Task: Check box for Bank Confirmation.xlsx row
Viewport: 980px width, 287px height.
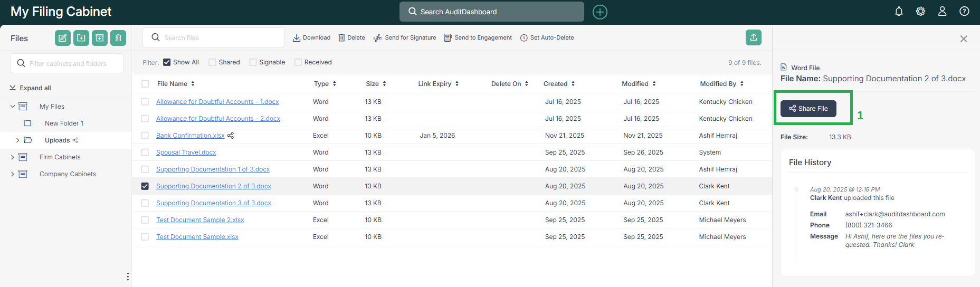Action: (x=145, y=136)
